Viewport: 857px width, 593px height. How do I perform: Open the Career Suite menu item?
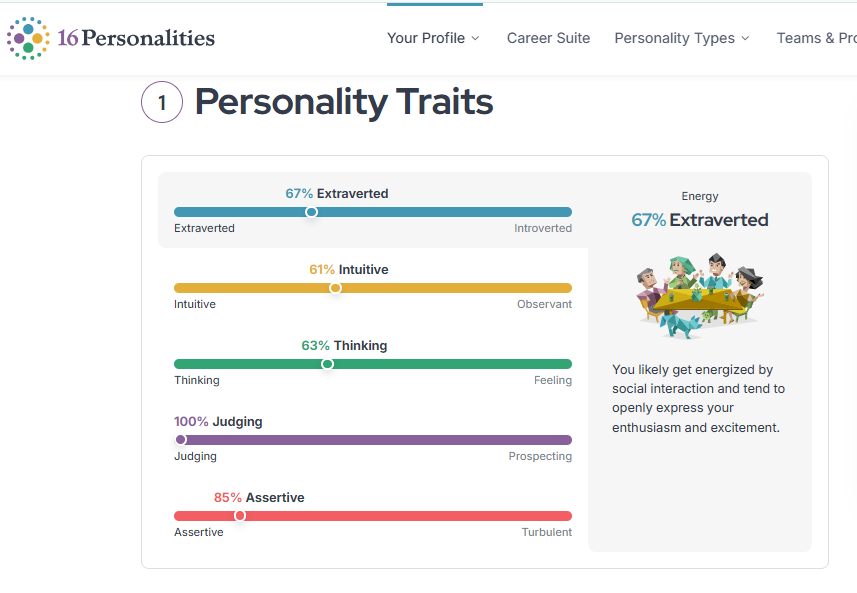[548, 38]
